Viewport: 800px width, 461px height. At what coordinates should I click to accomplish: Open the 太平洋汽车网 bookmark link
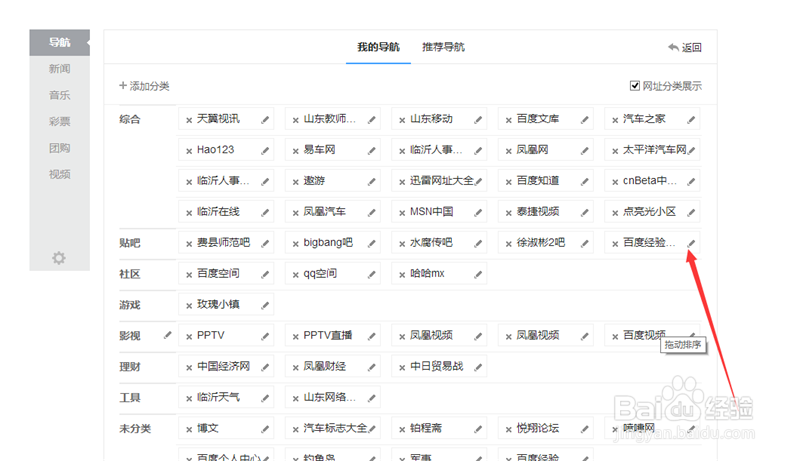tap(655, 149)
